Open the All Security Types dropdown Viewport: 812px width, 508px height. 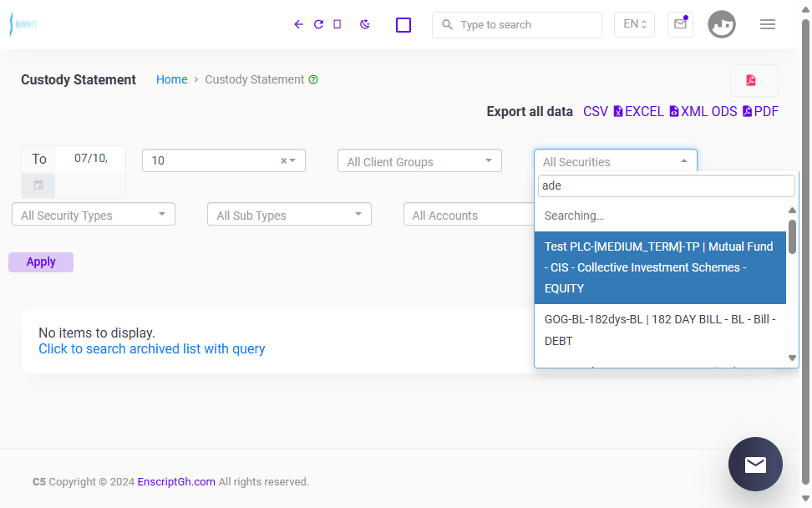pyautogui.click(x=94, y=215)
